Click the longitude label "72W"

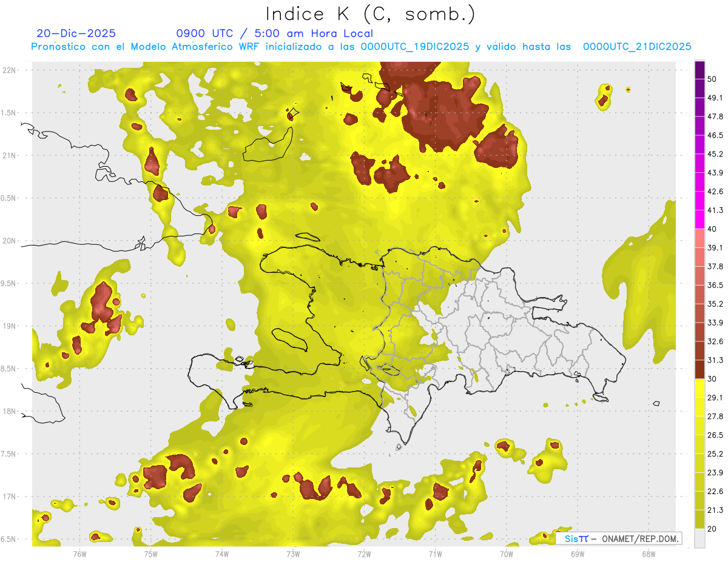pos(364,554)
